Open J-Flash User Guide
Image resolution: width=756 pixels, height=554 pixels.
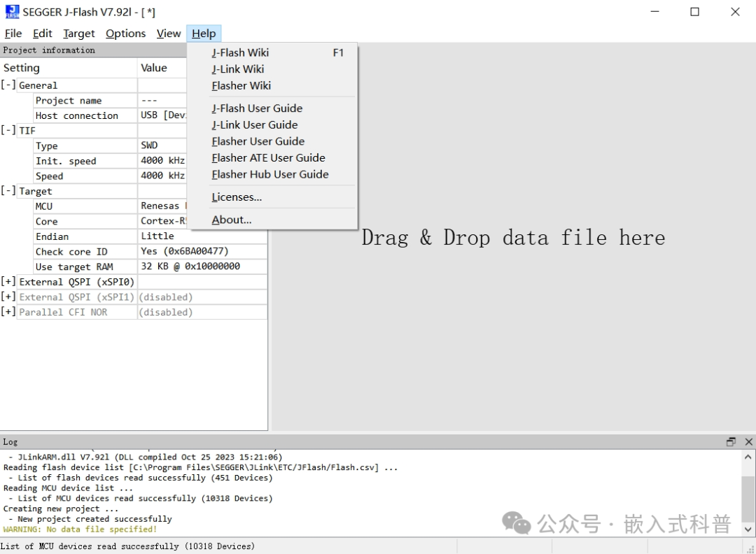tap(272, 108)
